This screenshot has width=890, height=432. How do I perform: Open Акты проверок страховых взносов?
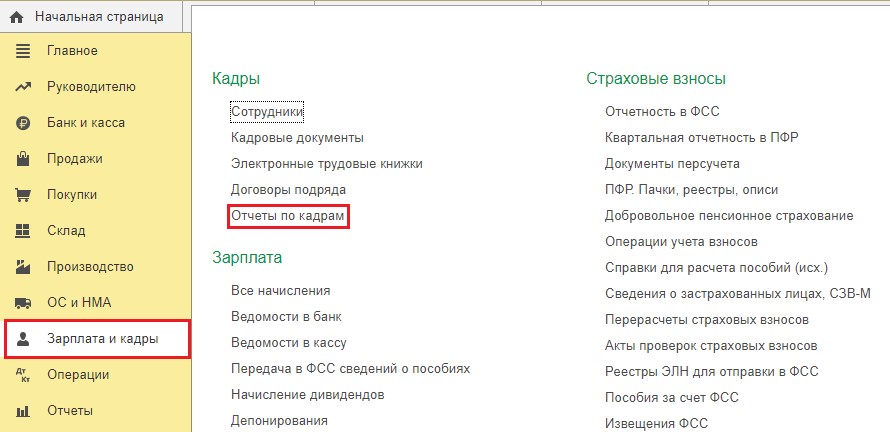click(x=711, y=346)
